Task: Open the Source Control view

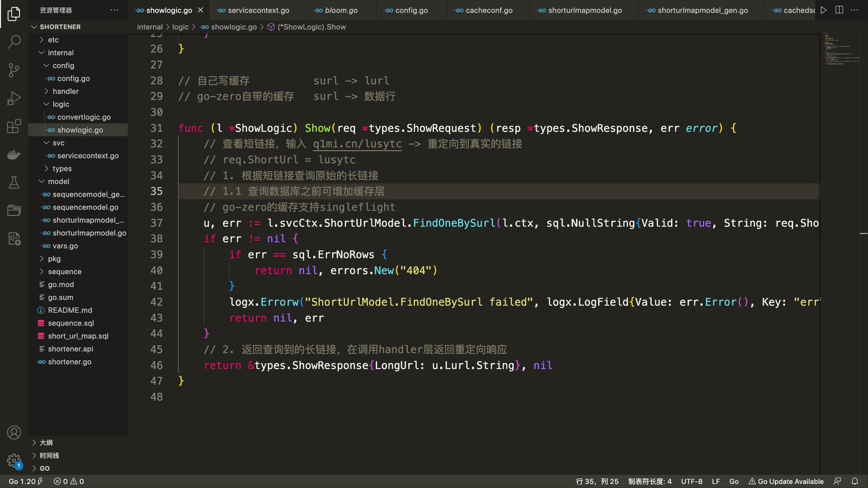Action: point(14,70)
